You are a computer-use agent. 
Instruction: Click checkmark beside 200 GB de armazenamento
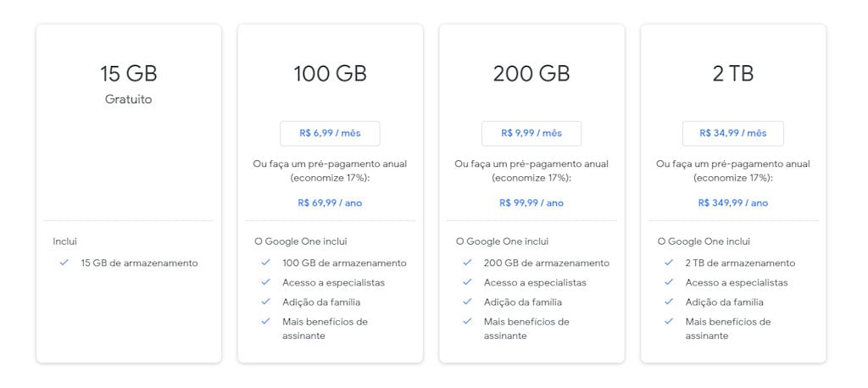[467, 263]
